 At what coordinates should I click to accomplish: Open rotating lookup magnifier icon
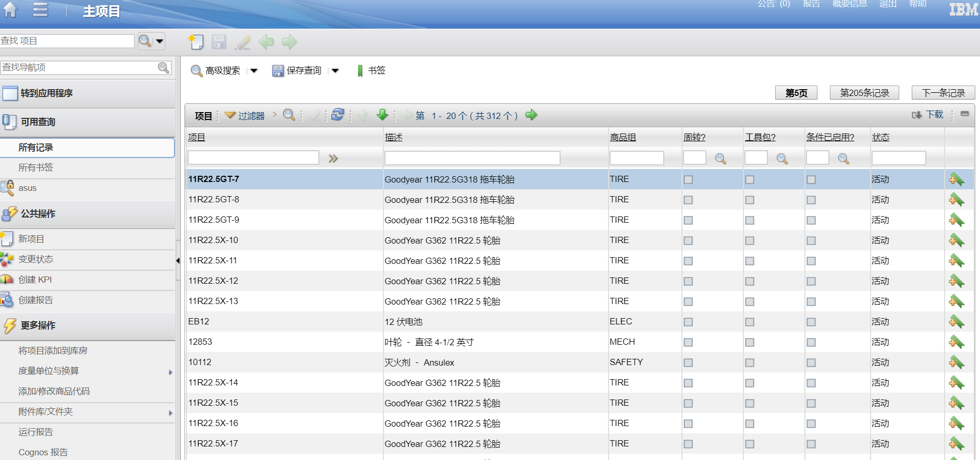coord(721,159)
